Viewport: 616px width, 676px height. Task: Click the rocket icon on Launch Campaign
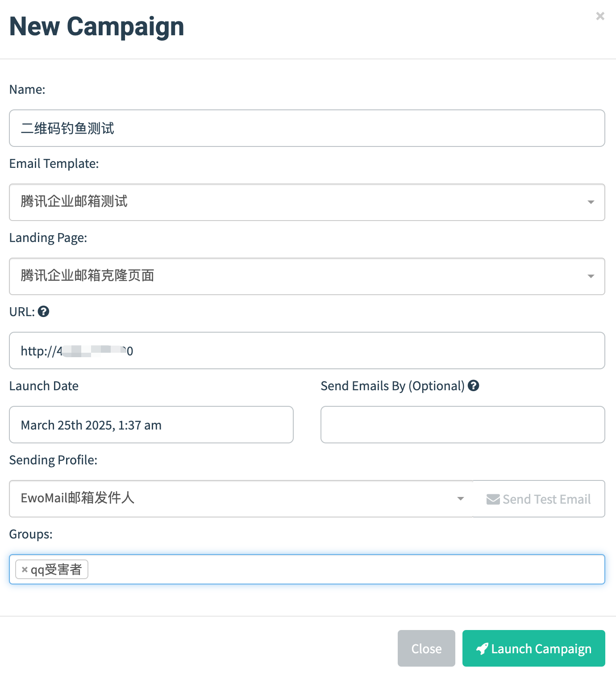tap(482, 649)
